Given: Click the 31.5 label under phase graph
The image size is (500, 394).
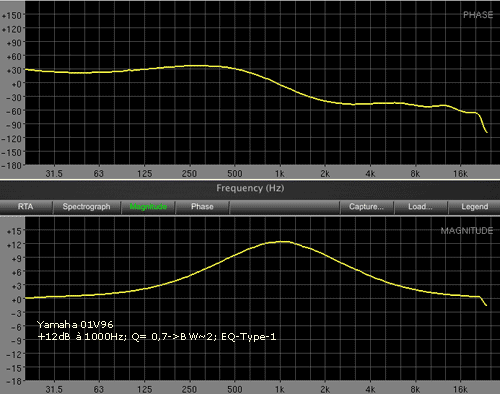Looking at the screenshot, I should (54, 174).
